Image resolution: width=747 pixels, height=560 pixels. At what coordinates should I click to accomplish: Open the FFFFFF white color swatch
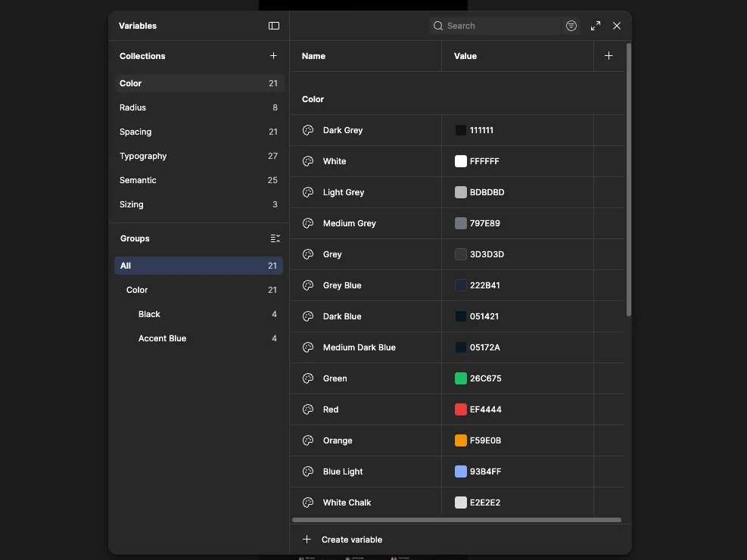point(461,161)
